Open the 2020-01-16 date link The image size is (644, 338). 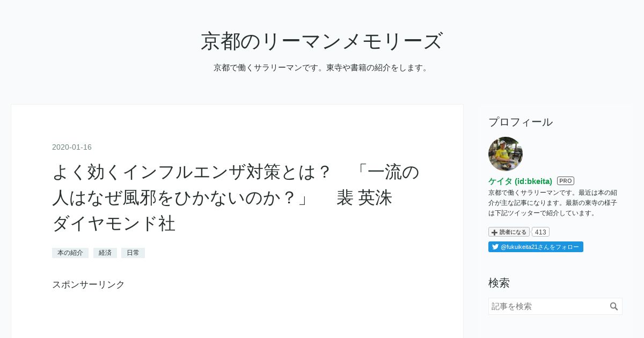(x=72, y=147)
